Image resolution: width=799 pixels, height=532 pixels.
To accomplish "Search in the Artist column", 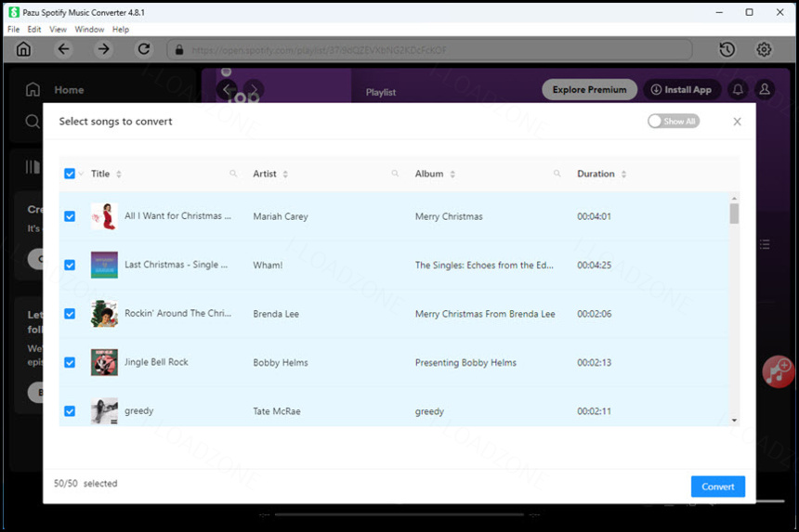I will (395, 174).
